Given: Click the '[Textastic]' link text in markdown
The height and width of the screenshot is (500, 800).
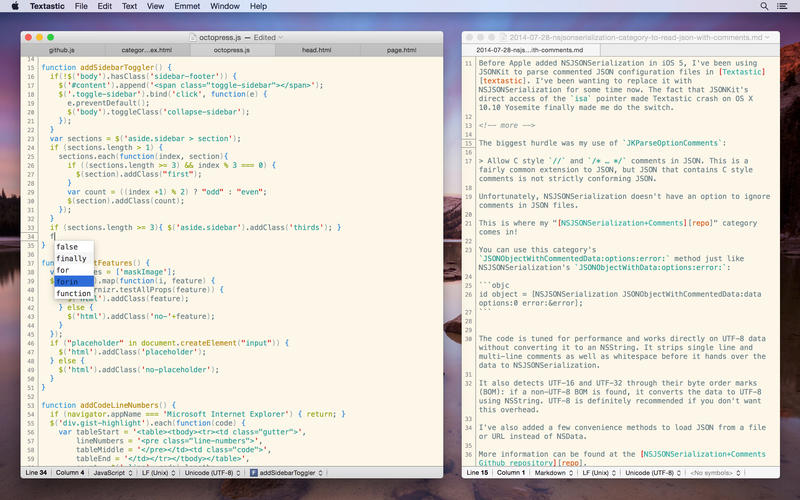Looking at the screenshot, I should click(x=742, y=72).
